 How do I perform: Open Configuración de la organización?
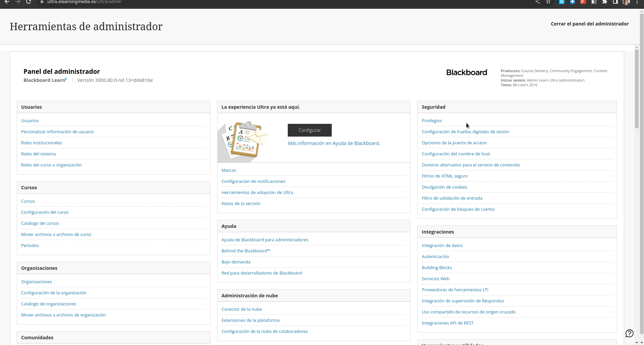[x=54, y=293]
